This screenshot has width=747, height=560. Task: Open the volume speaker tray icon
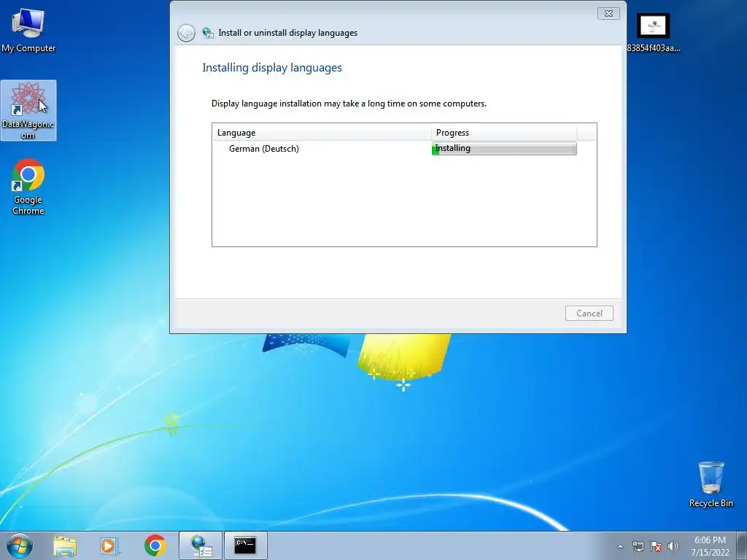tap(673, 546)
